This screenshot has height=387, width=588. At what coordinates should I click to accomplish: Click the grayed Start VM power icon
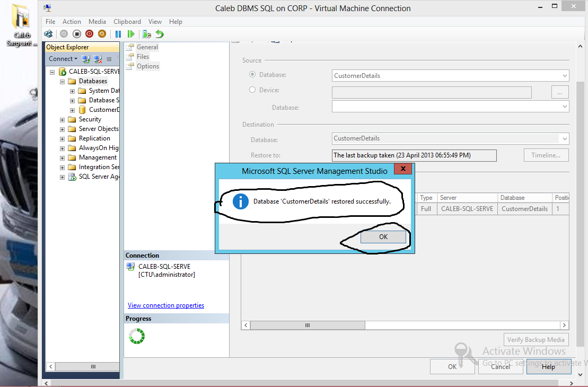click(x=64, y=34)
